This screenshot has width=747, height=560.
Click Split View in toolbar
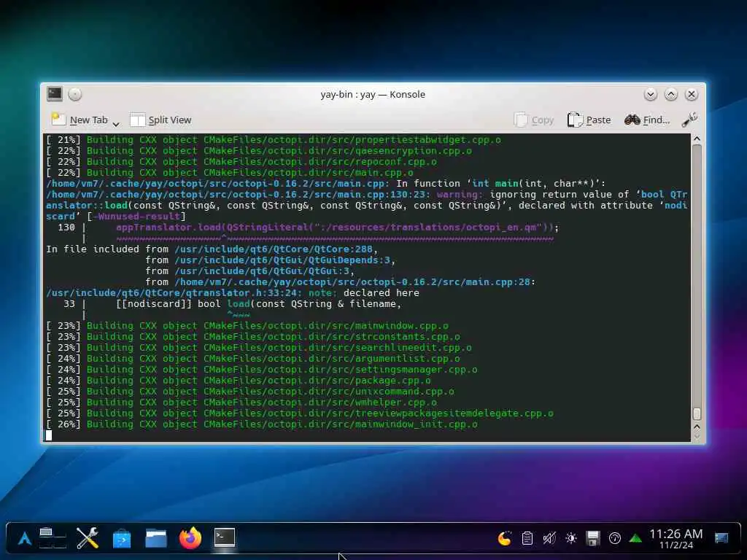pos(160,120)
